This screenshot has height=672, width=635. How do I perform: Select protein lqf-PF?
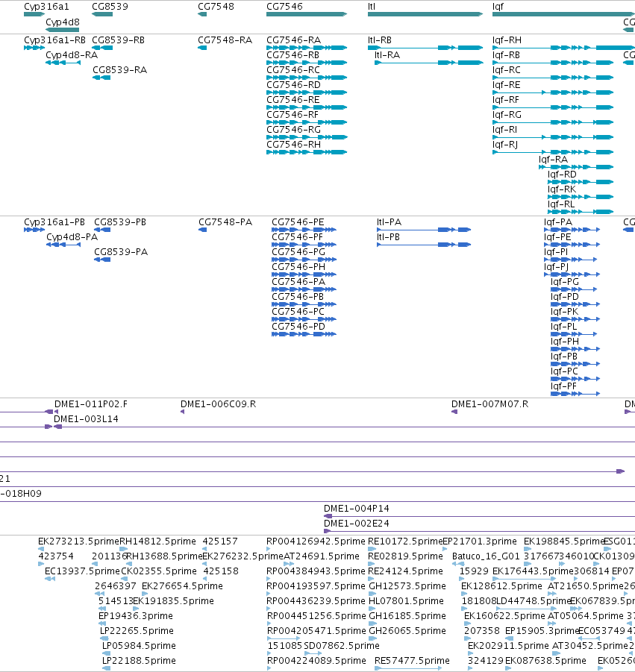pos(564,386)
